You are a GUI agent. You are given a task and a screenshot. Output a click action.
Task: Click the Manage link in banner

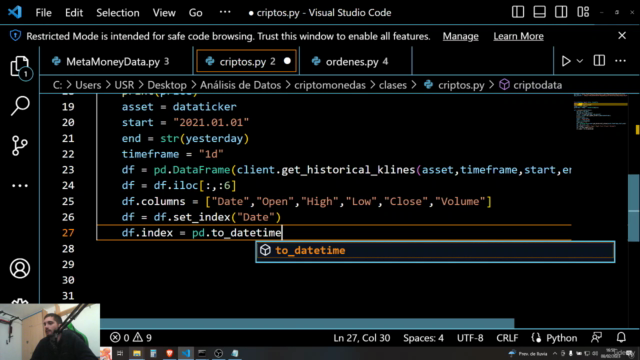tap(460, 36)
